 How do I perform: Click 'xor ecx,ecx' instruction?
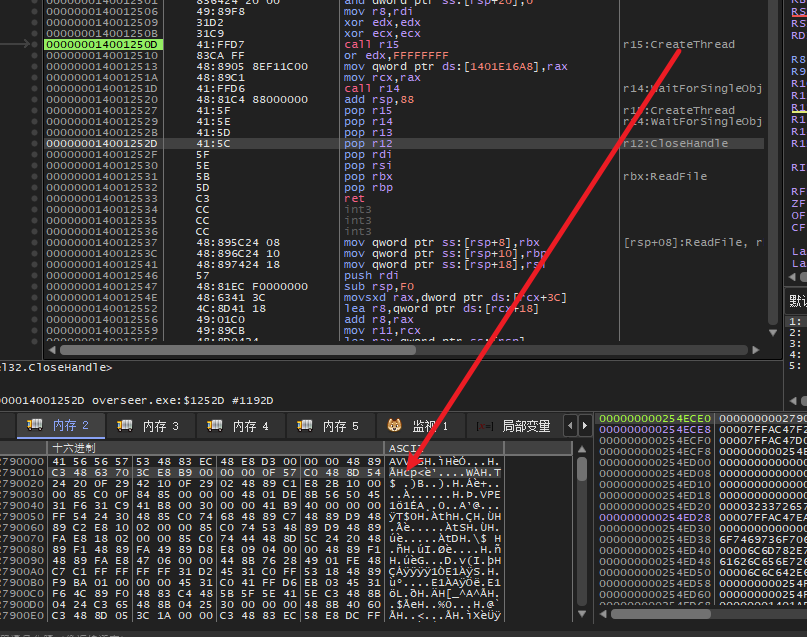382,33
